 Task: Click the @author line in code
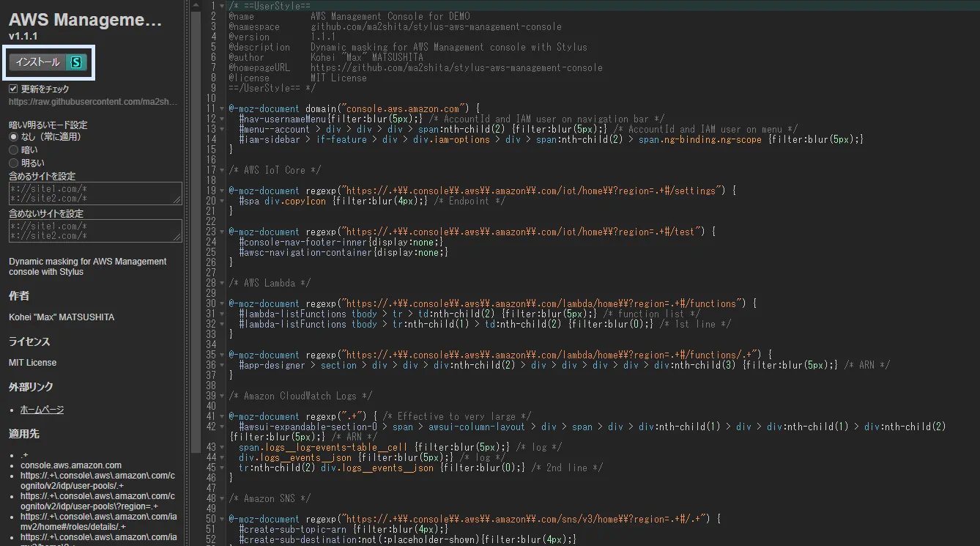(326, 57)
